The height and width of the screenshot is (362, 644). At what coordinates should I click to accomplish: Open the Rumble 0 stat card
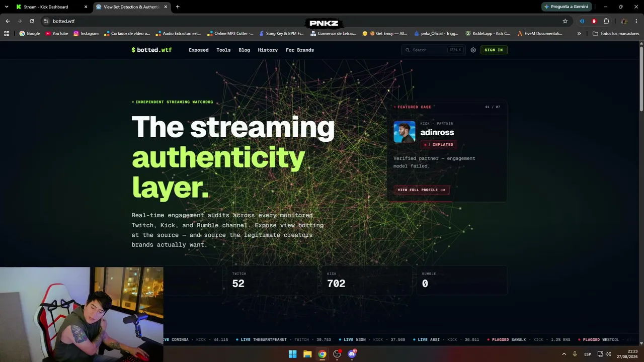pos(462,280)
